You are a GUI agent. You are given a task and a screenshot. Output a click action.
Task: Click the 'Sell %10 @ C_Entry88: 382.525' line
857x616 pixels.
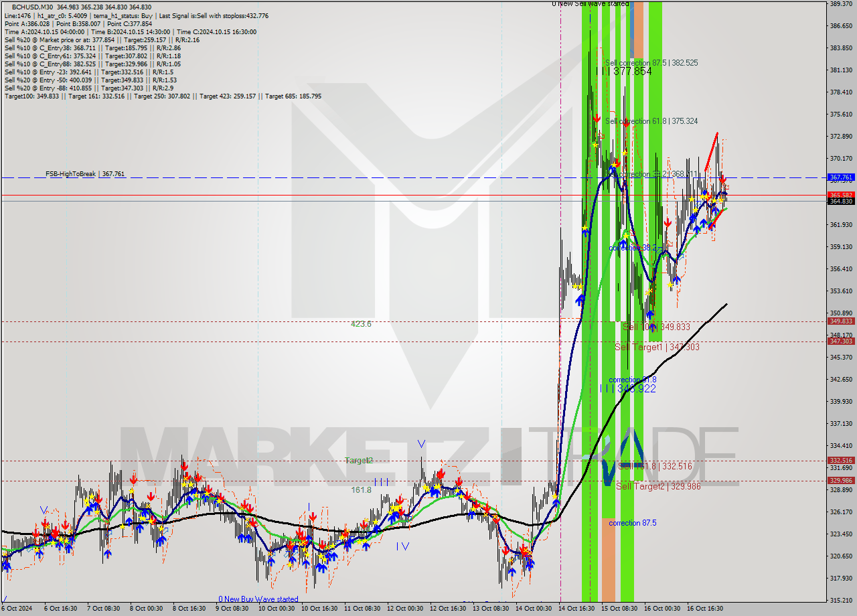[92, 64]
